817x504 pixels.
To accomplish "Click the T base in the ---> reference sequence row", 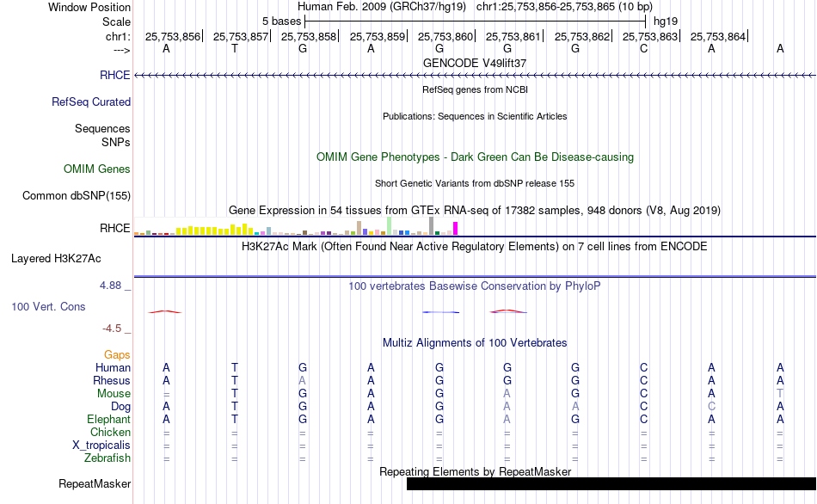I will [235, 48].
